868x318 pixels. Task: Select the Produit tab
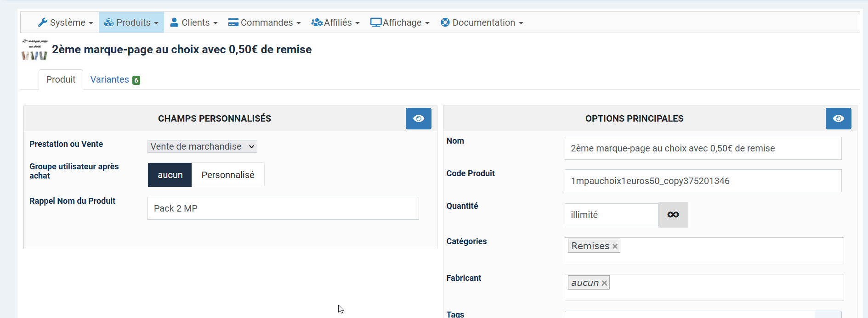pyautogui.click(x=61, y=80)
